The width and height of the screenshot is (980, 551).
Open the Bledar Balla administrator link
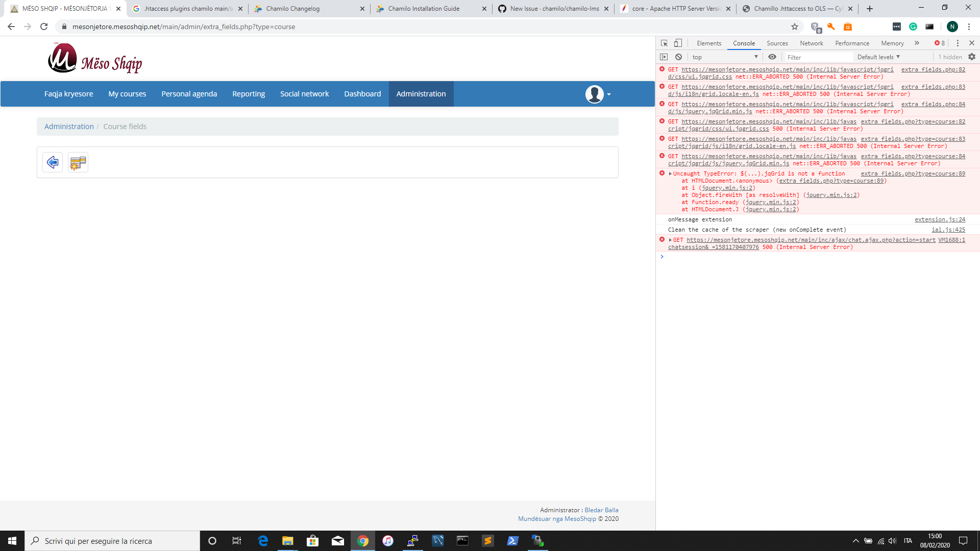click(601, 510)
